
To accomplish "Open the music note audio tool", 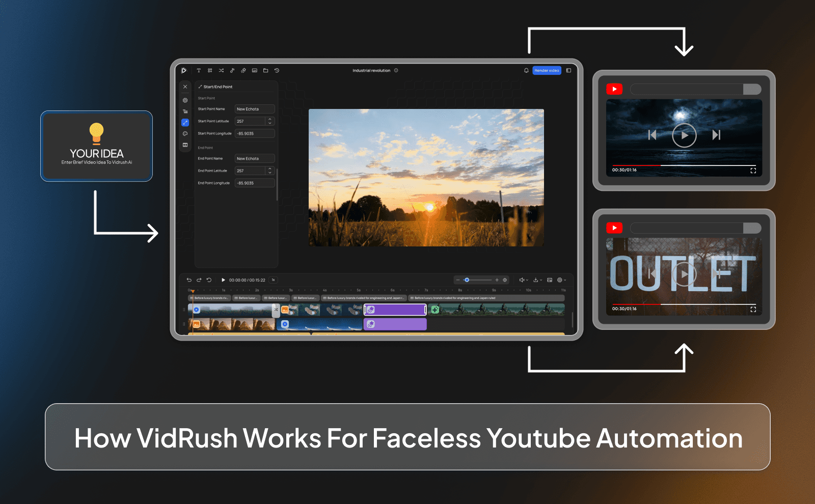I will tap(232, 70).
